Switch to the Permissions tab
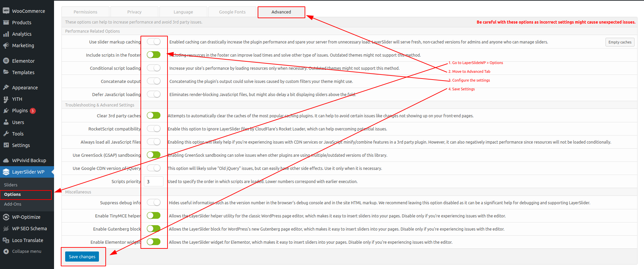 (85, 12)
